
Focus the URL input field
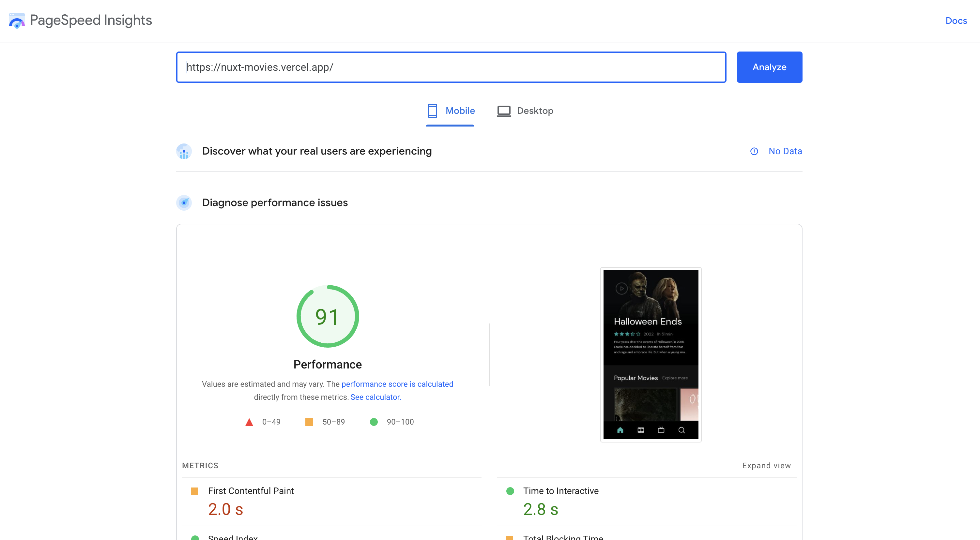click(x=451, y=67)
